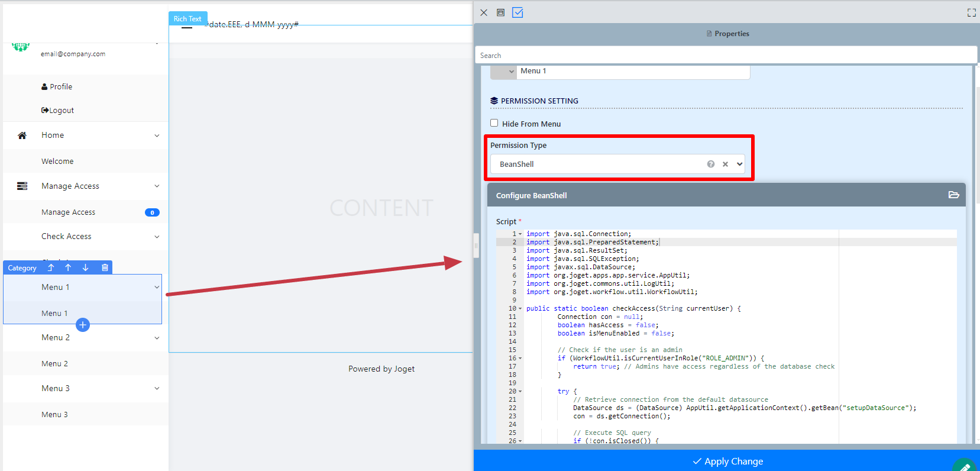Click the help icon in Permission Type
Screen dimensions: 980x471
[x=710, y=164]
